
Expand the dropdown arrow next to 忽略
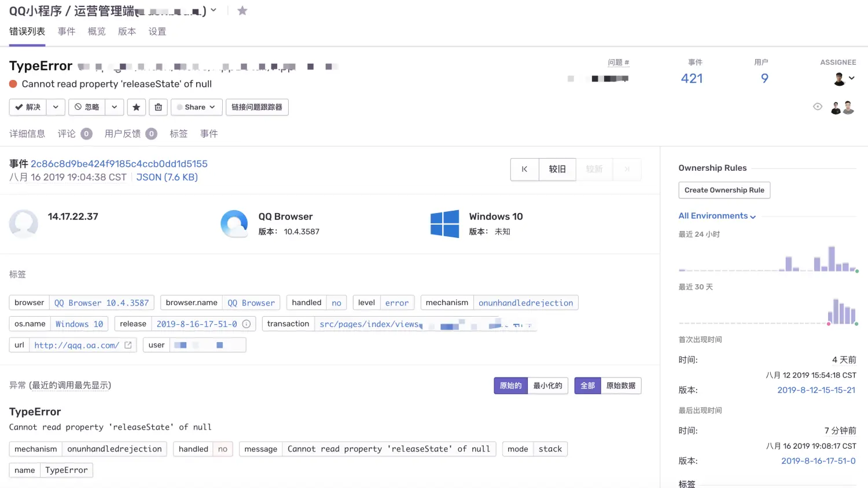click(x=115, y=107)
